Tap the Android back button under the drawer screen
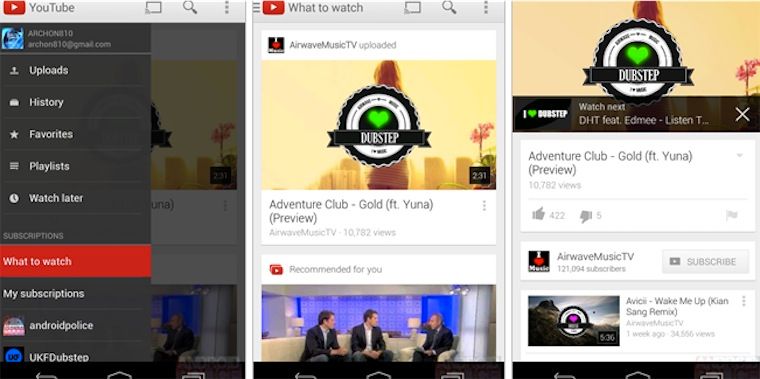Screen dimensions: 760x379 (46, 375)
